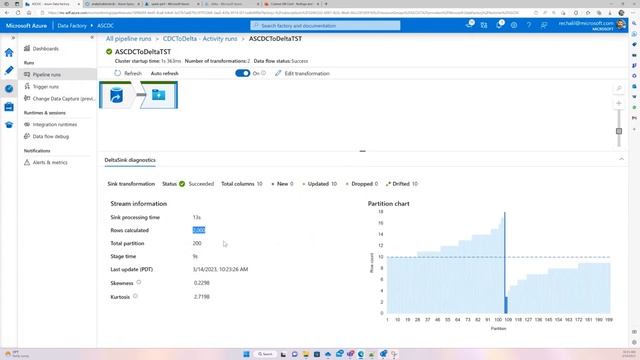Open the Edge sidebar search icon

point(634,23)
